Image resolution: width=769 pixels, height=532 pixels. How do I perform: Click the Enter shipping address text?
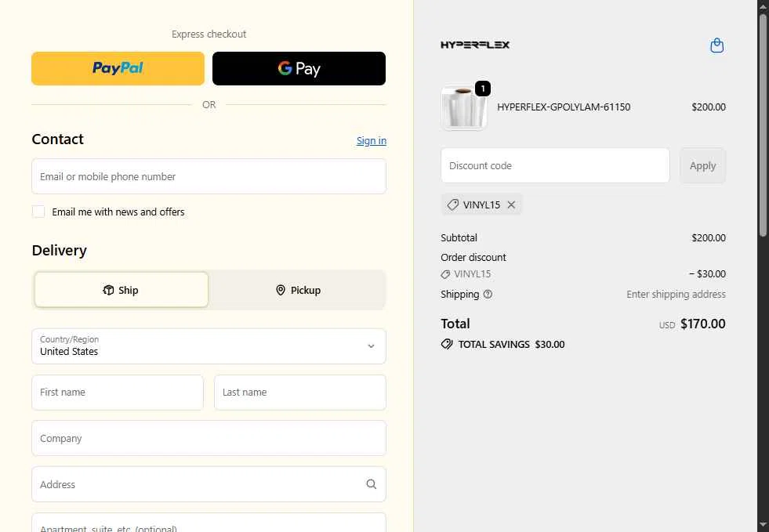click(x=676, y=294)
